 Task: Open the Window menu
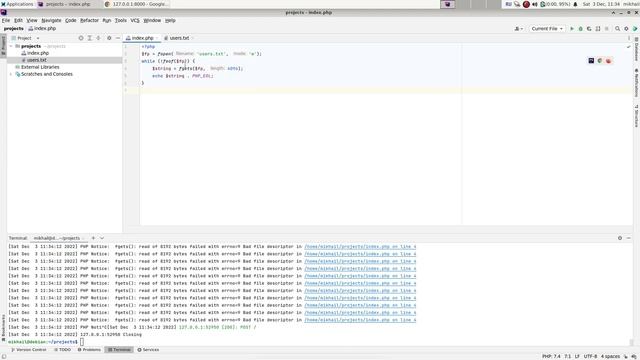152,20
